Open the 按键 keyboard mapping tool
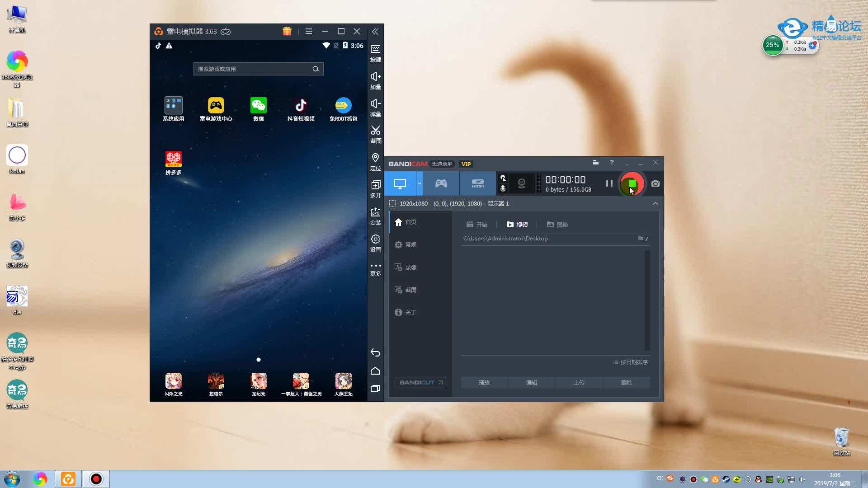 [375, 53]
